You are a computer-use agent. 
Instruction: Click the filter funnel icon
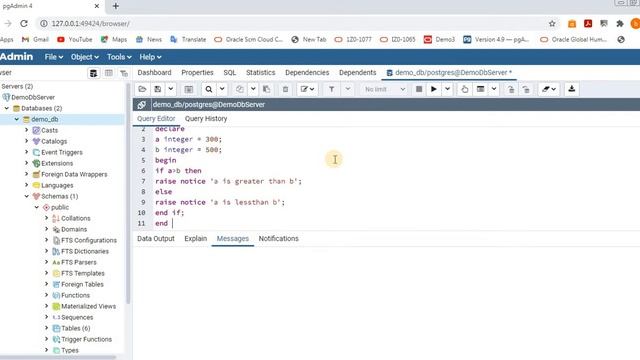pos(331,89)
